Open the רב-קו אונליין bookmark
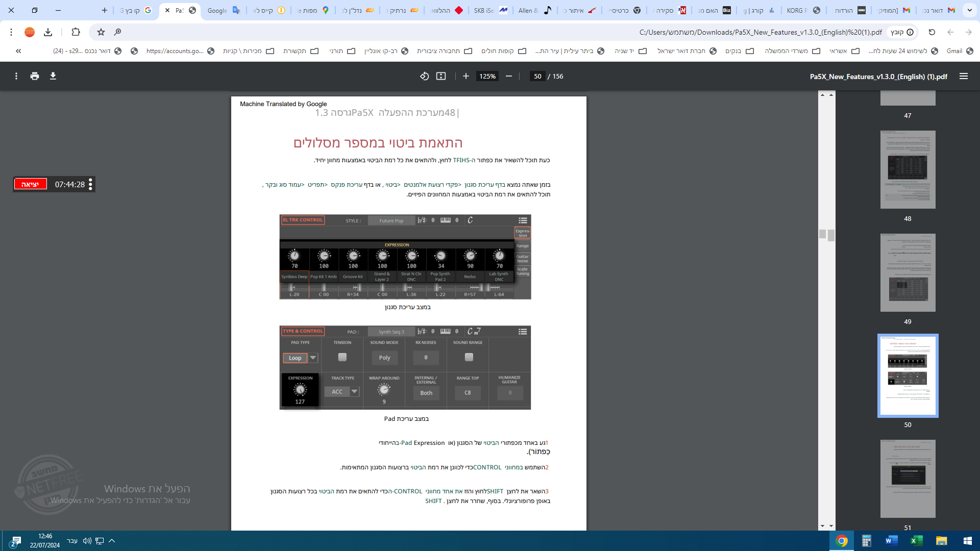This screenshot has height=551, width=980. 386,51
